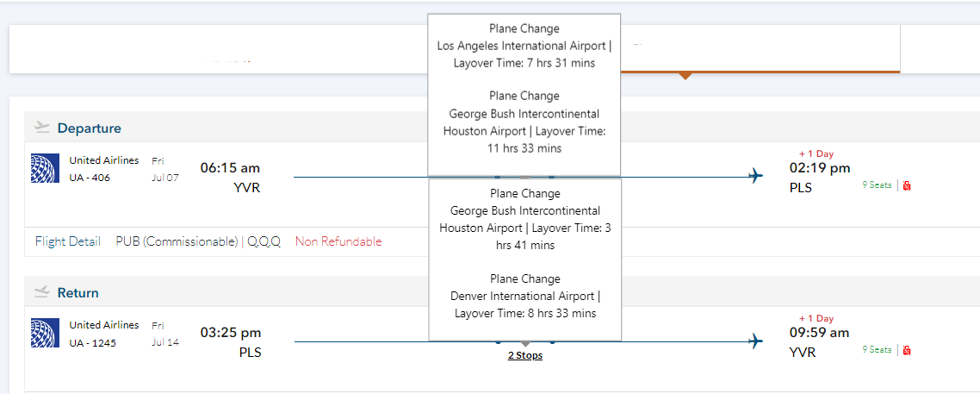Click the red baggage icon on departure flight
Viewport: 980px width, 394px height.
[907, 185]
